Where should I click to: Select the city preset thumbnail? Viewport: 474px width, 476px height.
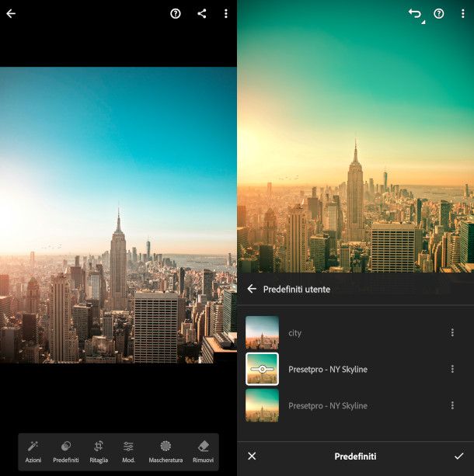click(263, 333)
